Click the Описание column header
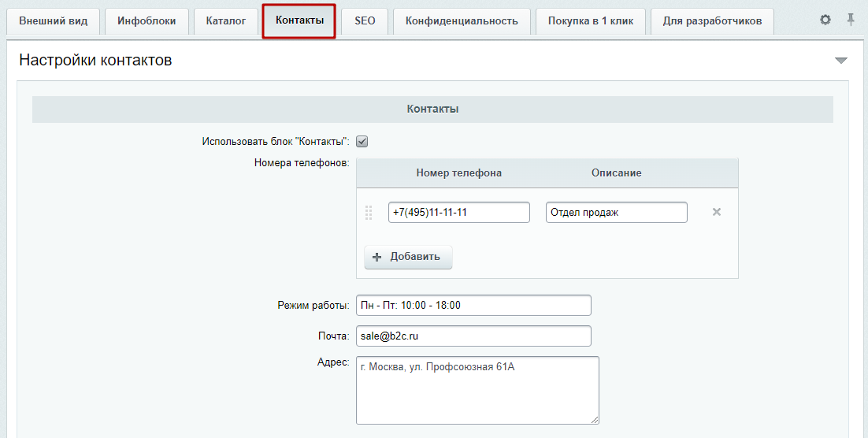This screenshot has height=438, width=868. (616, 173)
